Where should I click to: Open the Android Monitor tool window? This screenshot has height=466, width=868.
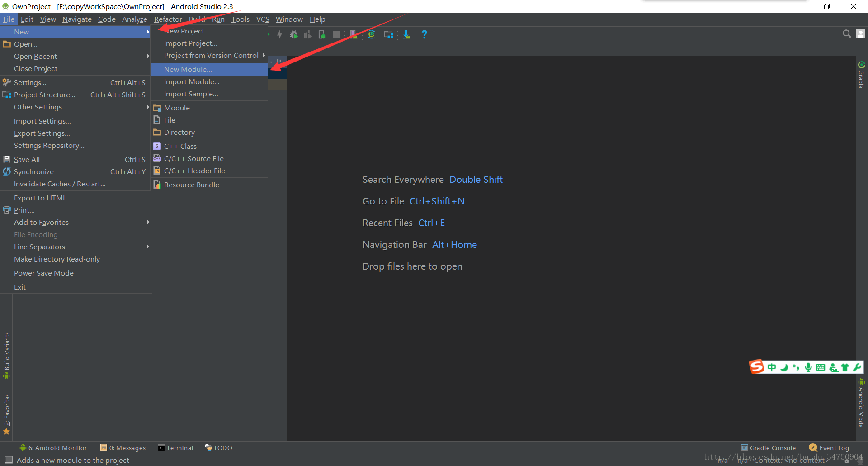[x=53, y=448]
